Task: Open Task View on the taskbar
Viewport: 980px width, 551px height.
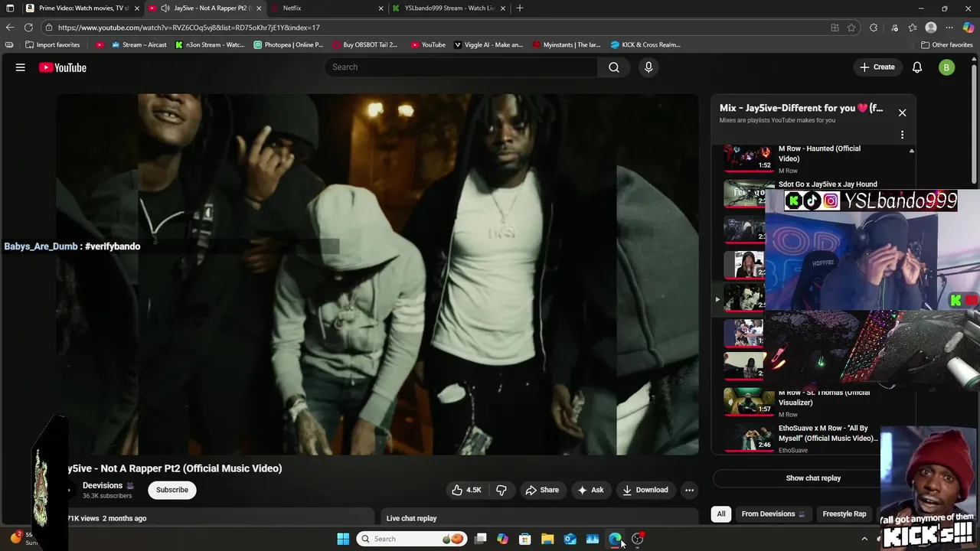Action: (x=480, y=539)
